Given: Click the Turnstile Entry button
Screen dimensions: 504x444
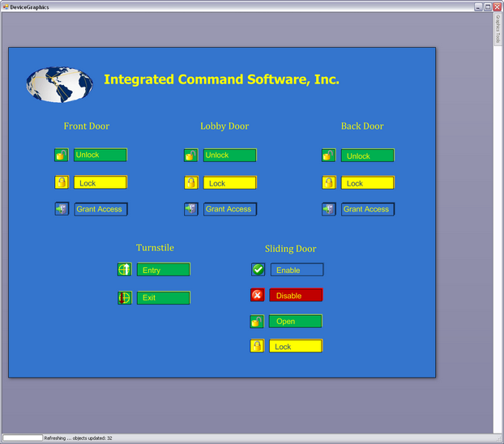Looking at the screenshot, I should [x=164, y=270].
